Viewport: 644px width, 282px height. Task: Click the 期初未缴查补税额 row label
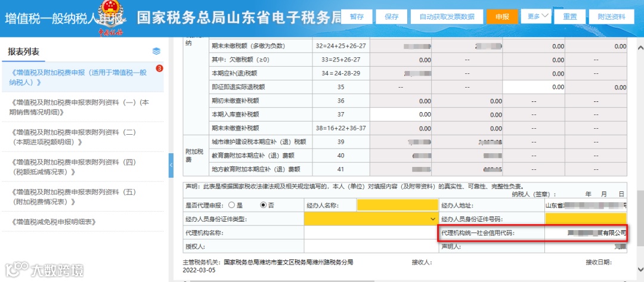236,101
